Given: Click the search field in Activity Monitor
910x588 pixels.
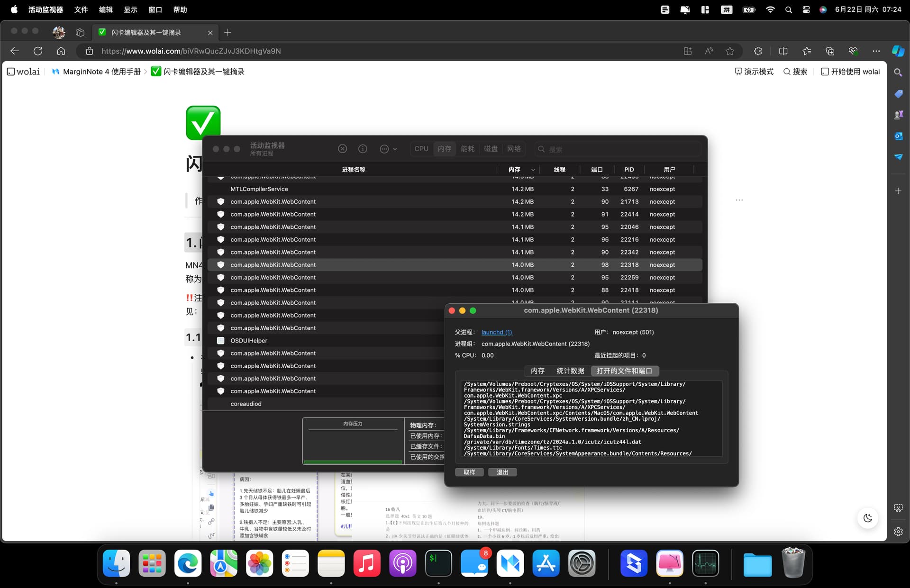Looking at the screenshot, I should point(616,149).
